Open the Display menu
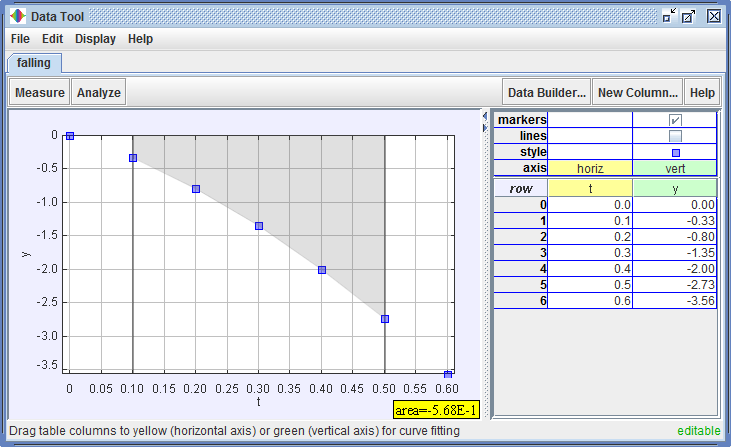Viewport: 731px width, 447px height. click(x=95, y=39)
